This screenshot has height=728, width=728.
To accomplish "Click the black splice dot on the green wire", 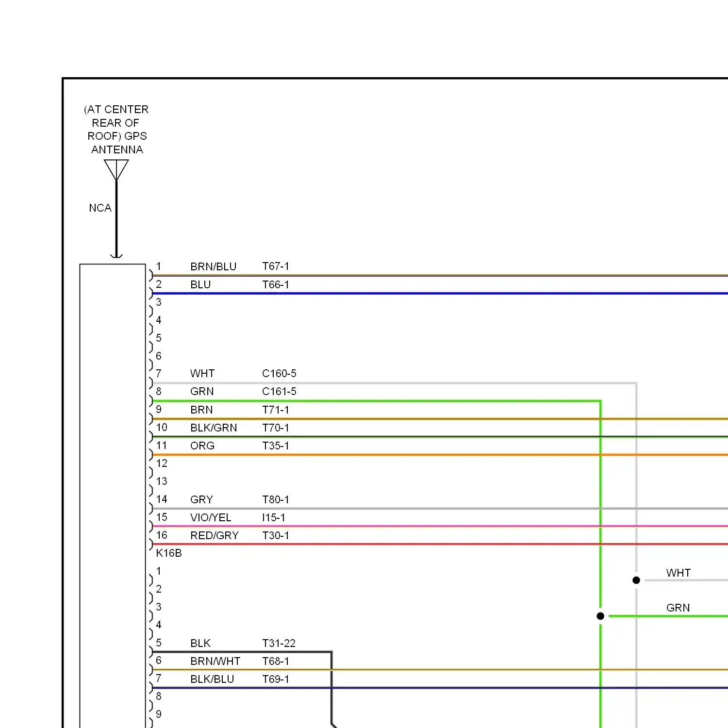I will pos(600,616).
